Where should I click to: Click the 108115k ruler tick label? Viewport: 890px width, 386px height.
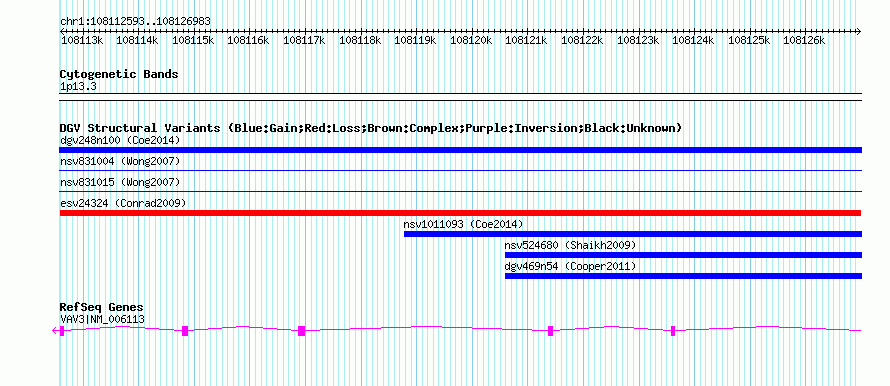coord(193,40)
